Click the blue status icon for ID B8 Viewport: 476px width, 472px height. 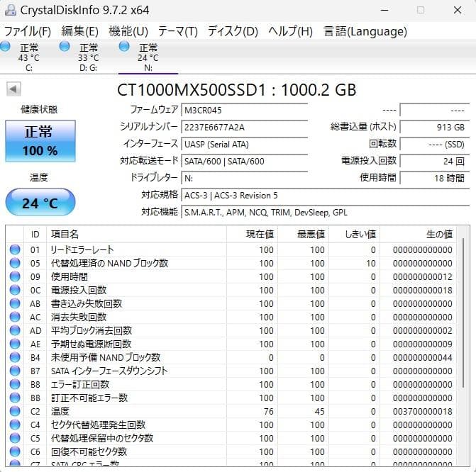tap(15, 384)
